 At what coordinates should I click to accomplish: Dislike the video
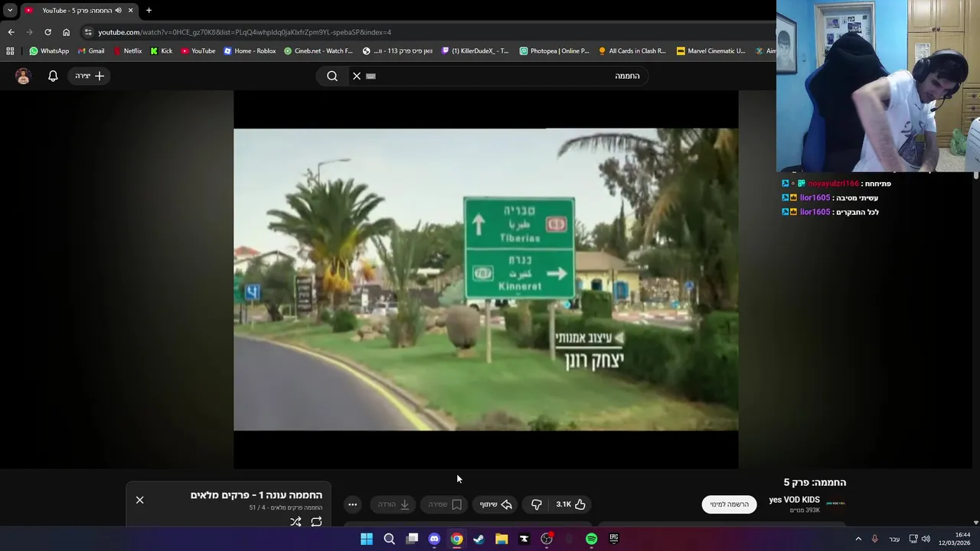(537, 504)
